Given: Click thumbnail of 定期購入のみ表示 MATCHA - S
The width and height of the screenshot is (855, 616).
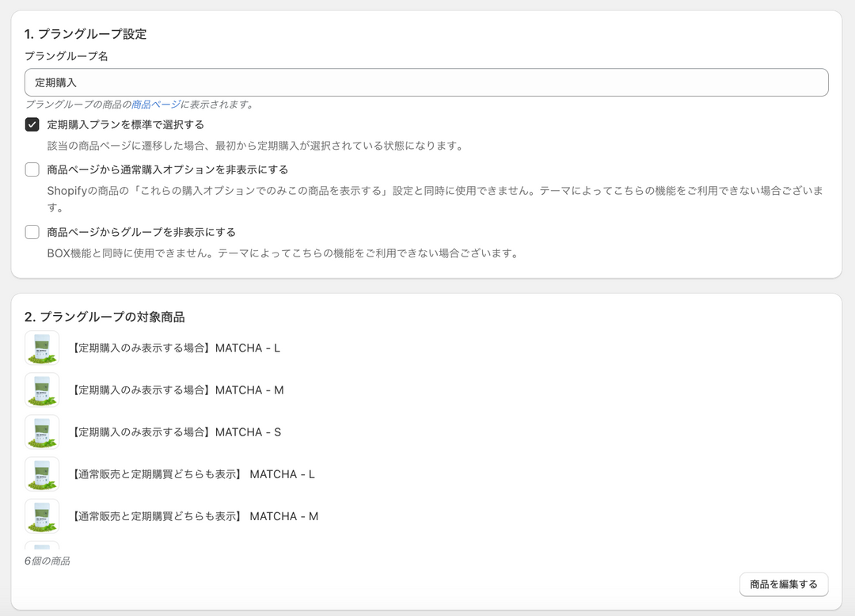Looking at the screenshot, I should tap(42, 432).
